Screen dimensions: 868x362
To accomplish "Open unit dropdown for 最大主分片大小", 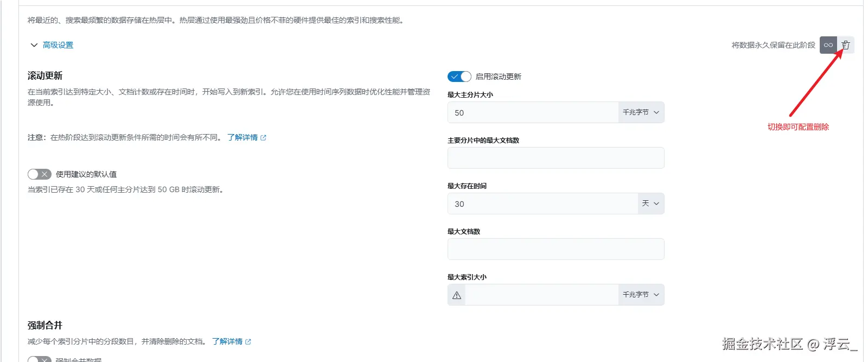I will click(641, 112).
